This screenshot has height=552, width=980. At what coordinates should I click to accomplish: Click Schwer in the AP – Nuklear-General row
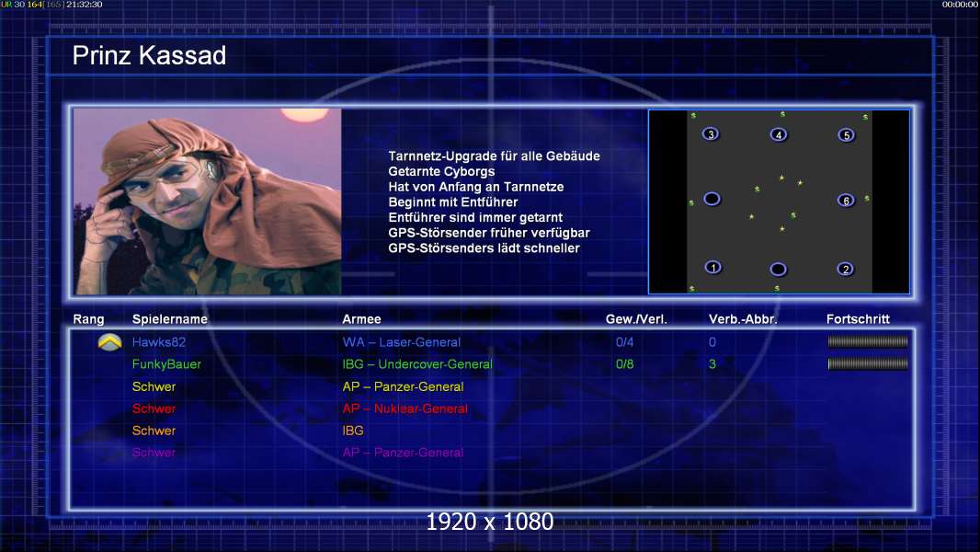[154, 408]
